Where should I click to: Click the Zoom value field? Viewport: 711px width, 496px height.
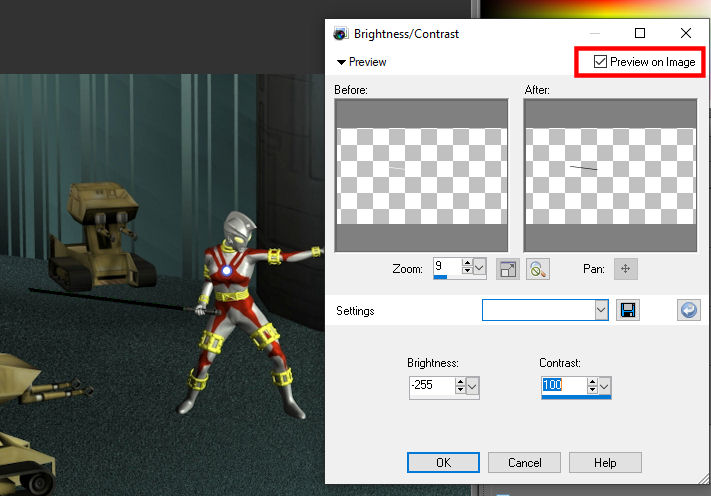pyautogui.click(x=448, y=266)
